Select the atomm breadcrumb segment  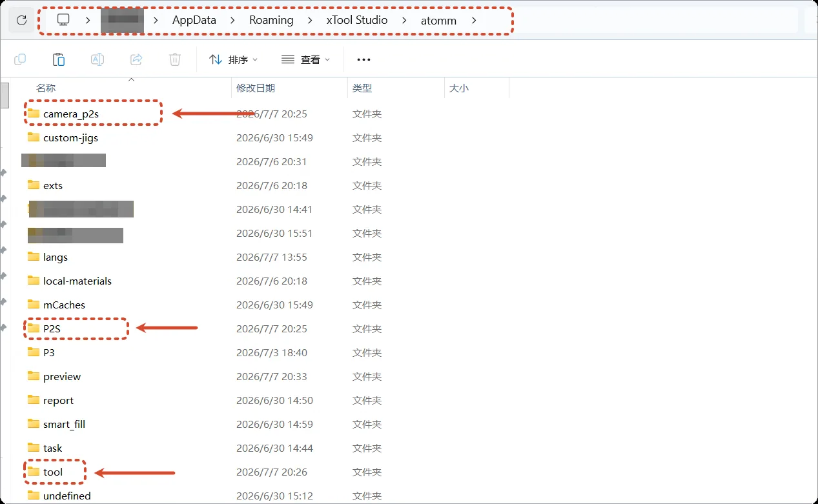(x=438, y=20)
